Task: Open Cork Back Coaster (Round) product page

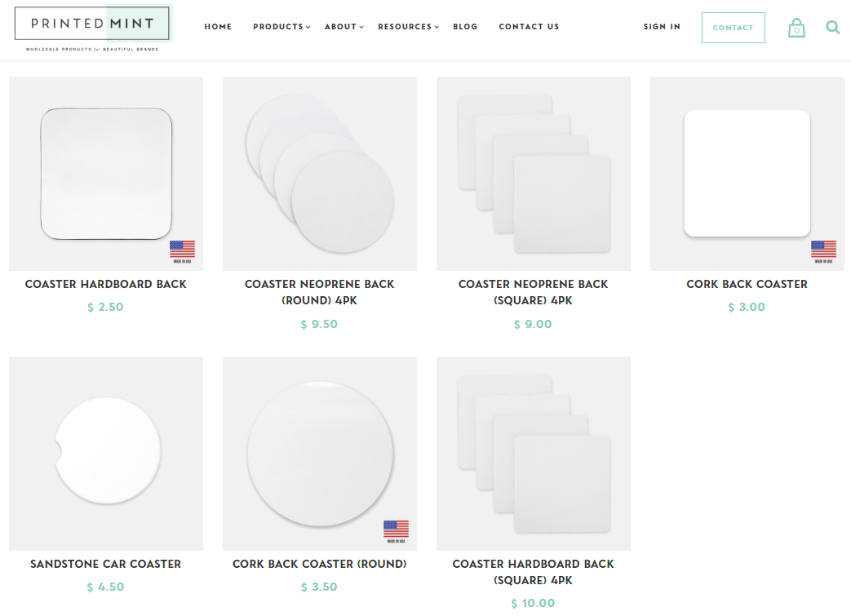Action: pos(319,564)
